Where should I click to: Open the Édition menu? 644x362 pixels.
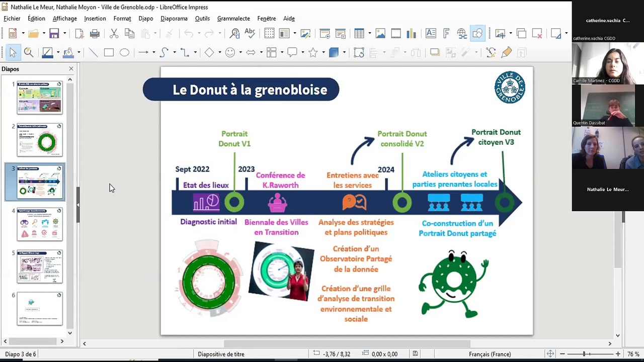click(36, 19)
